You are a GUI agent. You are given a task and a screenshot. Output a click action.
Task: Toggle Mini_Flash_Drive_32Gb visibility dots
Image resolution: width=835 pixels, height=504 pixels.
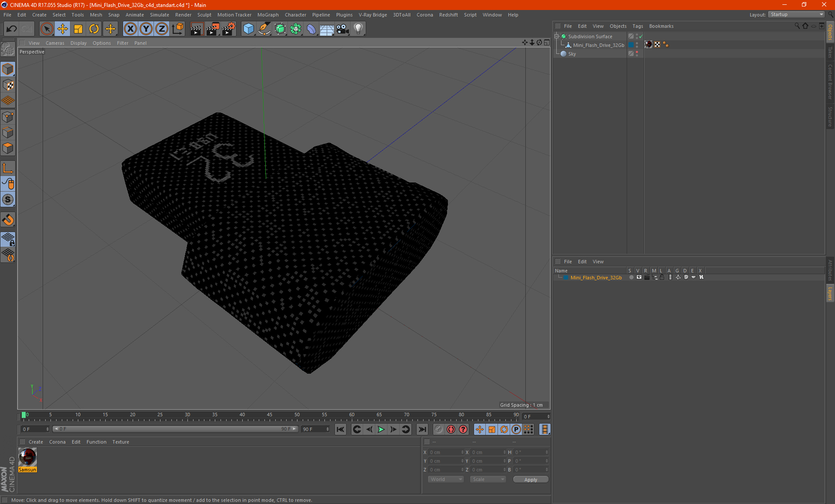click(637, 45)
